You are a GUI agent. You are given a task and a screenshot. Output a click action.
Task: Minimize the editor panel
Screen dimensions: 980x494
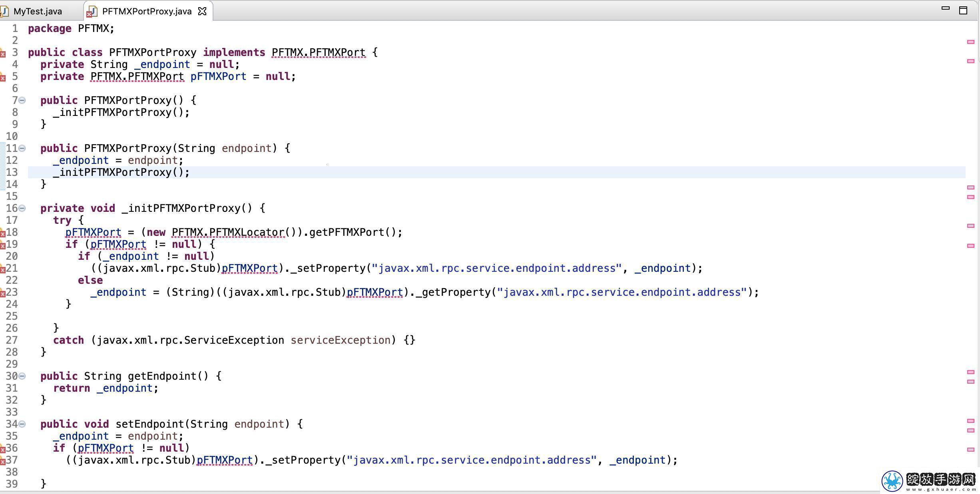click(x=945, y=8)
